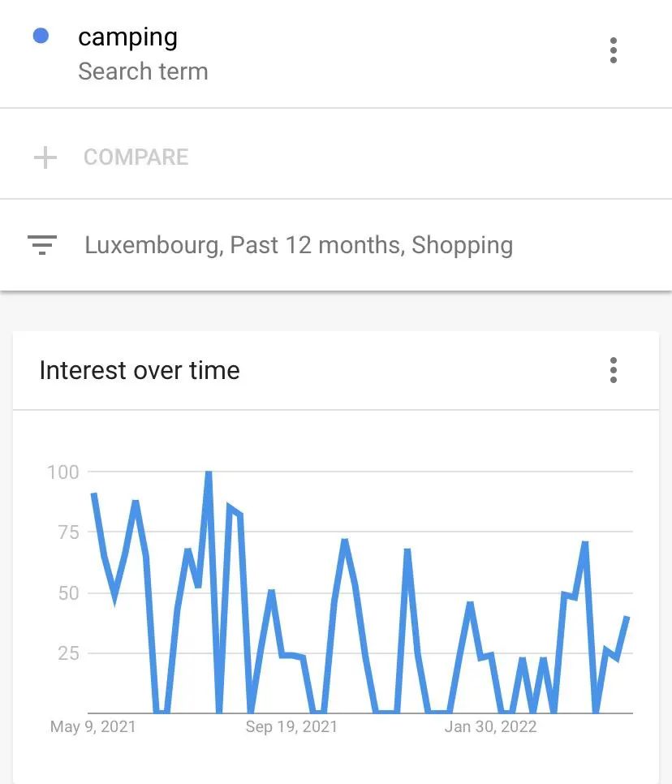Click the 50 y-axis label
The image size is (672, 784).
[68, 593]
